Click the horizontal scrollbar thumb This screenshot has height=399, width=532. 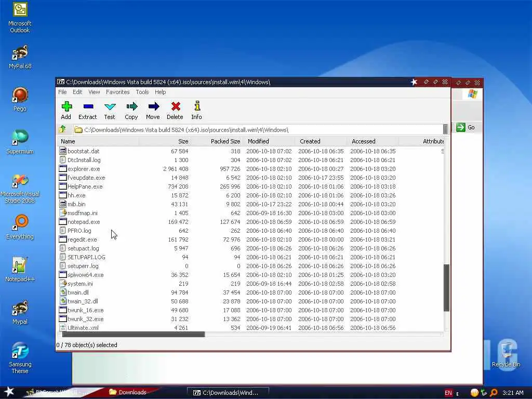[134, 334]
